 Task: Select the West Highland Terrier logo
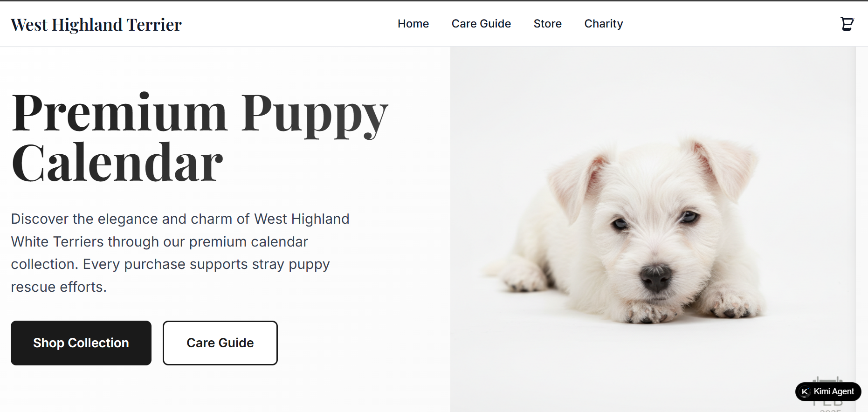[x=96, y=24]
